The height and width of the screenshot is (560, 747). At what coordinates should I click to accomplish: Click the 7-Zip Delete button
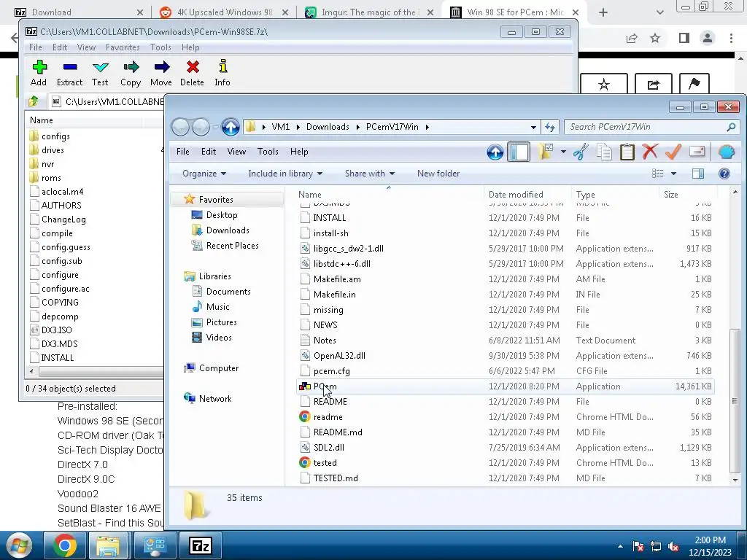pos(192,73)
